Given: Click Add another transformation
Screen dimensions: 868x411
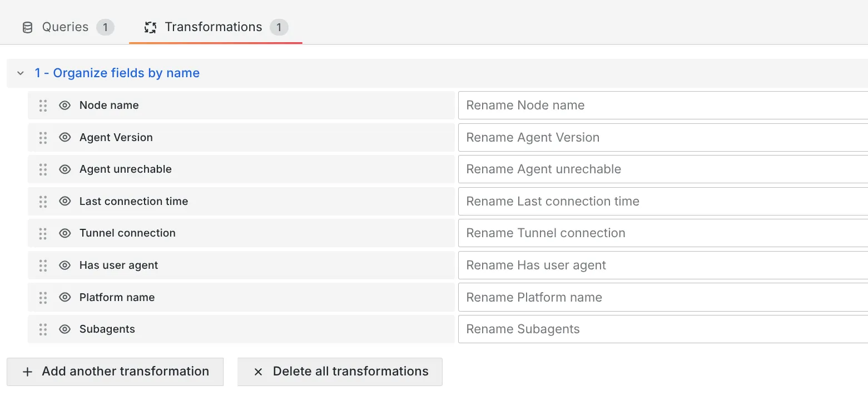Looking at the screenshot, I should pyautogui.click(x=115, y=372).
